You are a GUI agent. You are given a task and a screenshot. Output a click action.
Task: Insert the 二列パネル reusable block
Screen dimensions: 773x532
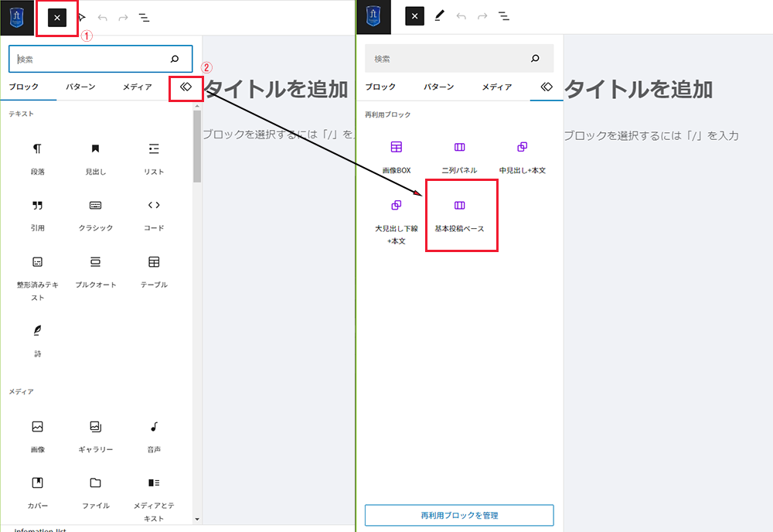[459, 157]
